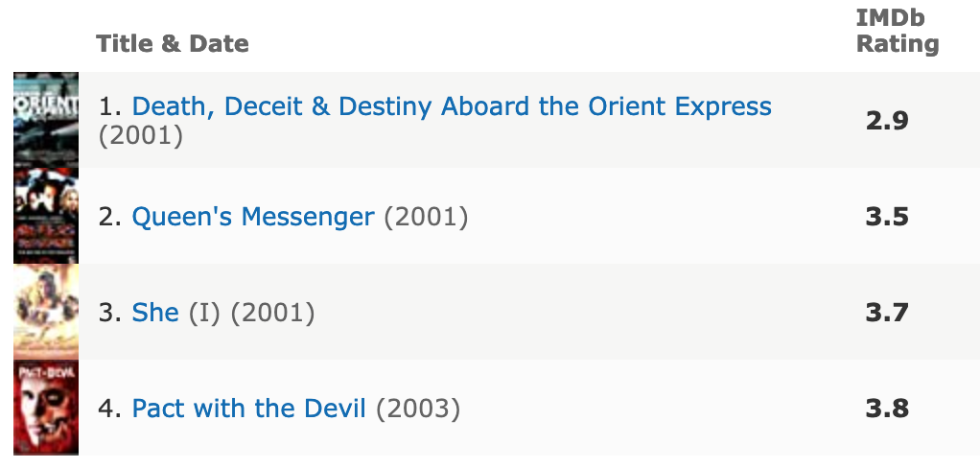The height and width of the screenshot is (468, 980).
Task: Click rank number 1 in the list
Action: click(110, 106)
